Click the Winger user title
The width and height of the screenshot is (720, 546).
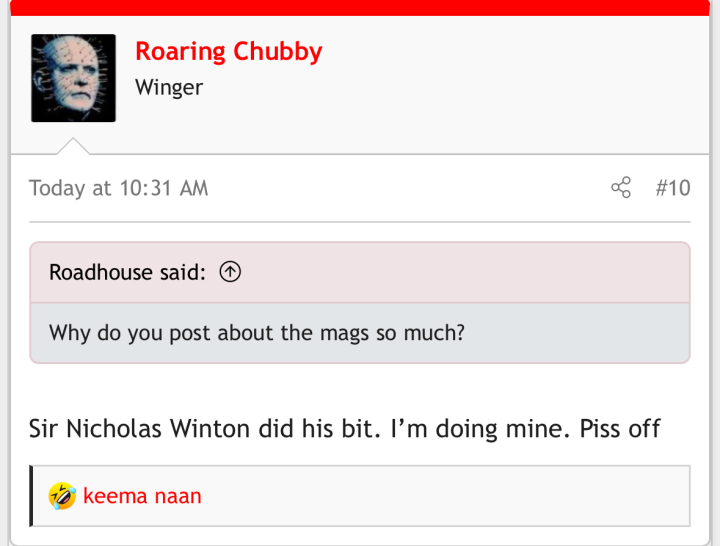coord(169,87)
